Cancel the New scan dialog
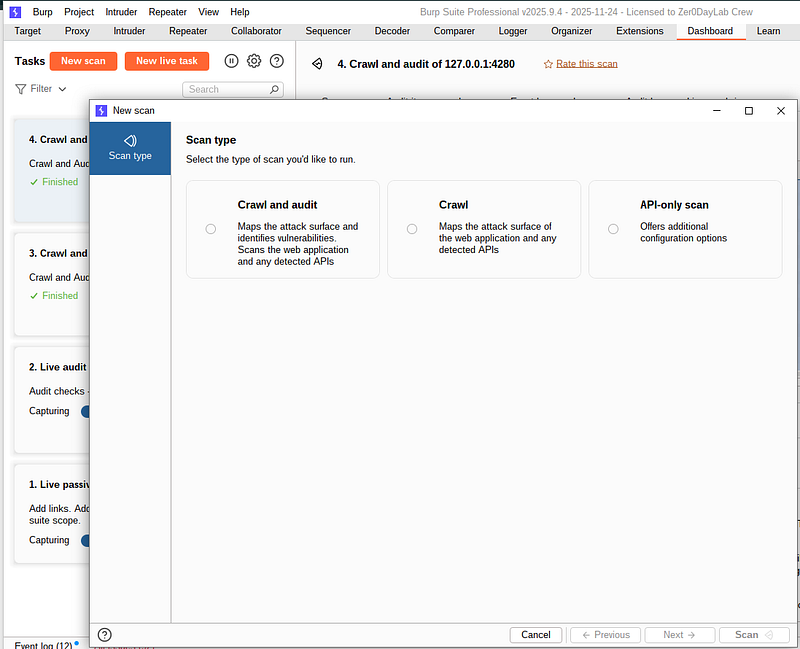 tap(536, 635)
